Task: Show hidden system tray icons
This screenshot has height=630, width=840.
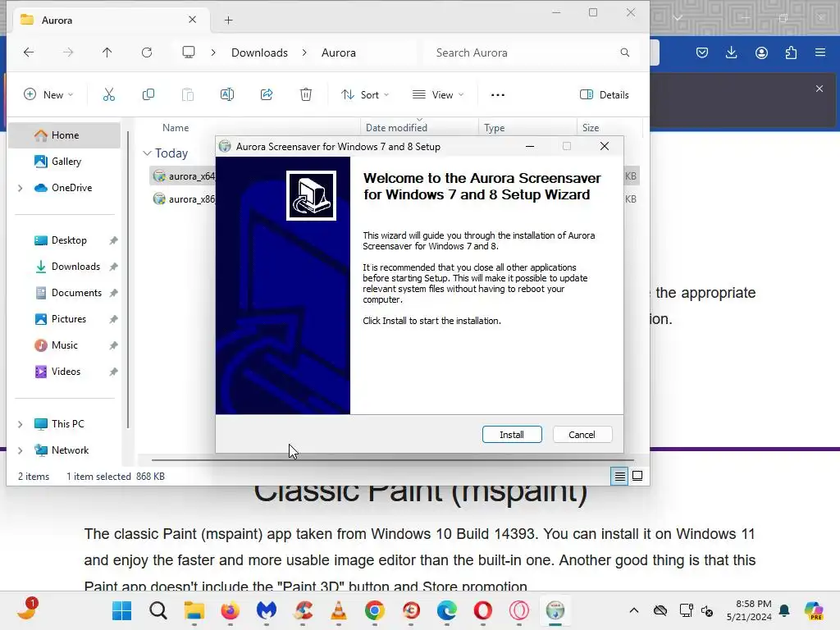Action: (x=634, y=610)
